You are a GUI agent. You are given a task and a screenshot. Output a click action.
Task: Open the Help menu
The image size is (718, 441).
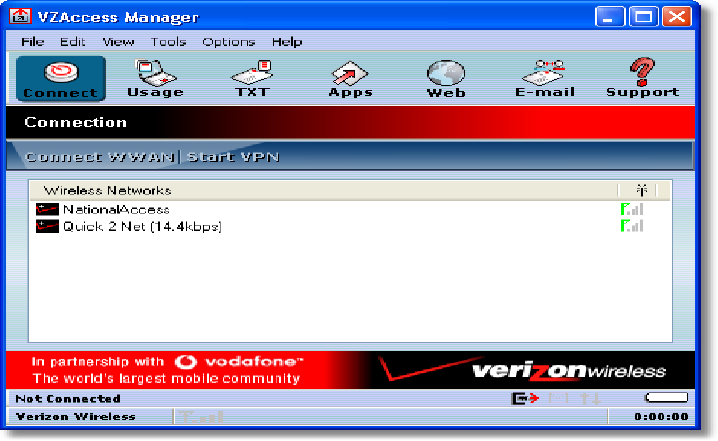pos(287,42)
